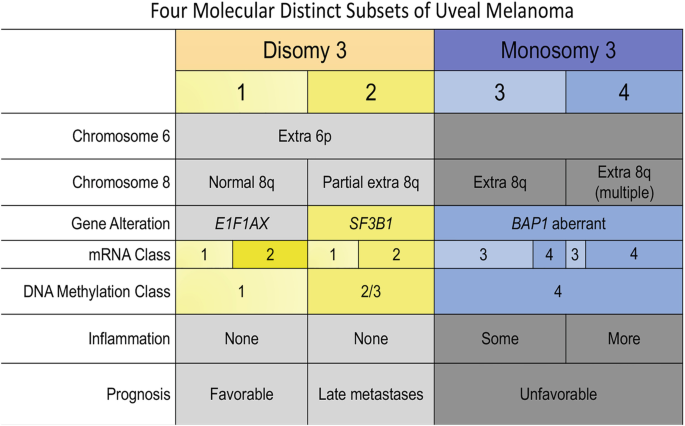Select the Late metastases cell
The height and width of the screenshot is (426, 685).
370,395
